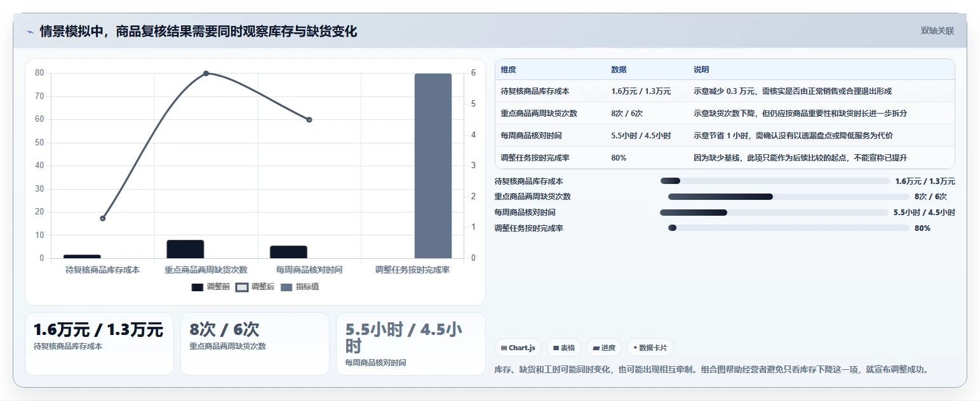This screenshot has height=401, width=980.
Task: Open the 5.5小时 / 4.5小时 data card
Action: [x=410, y=343]
